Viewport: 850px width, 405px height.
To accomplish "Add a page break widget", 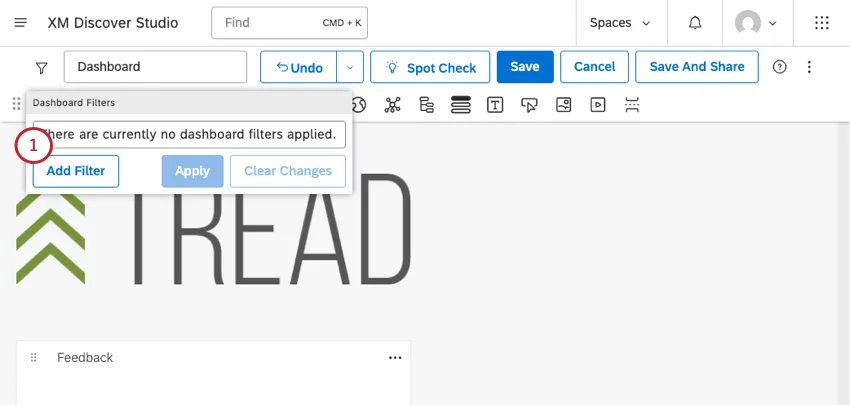I will tap(632, 105).
